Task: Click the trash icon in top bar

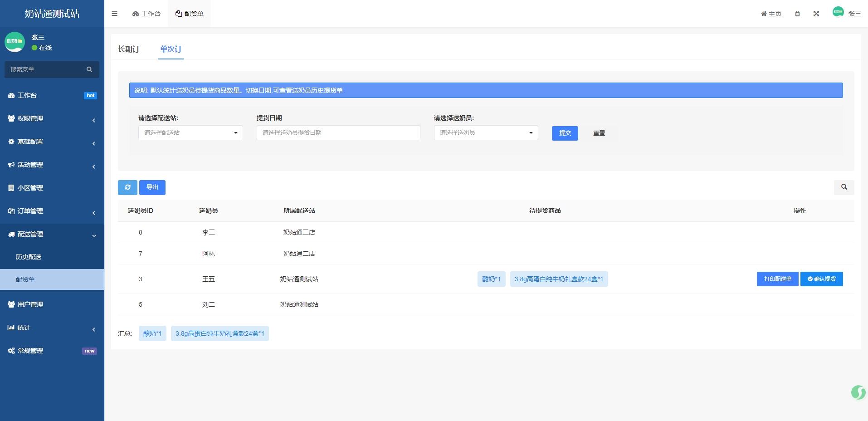Action: click(797, 14)
